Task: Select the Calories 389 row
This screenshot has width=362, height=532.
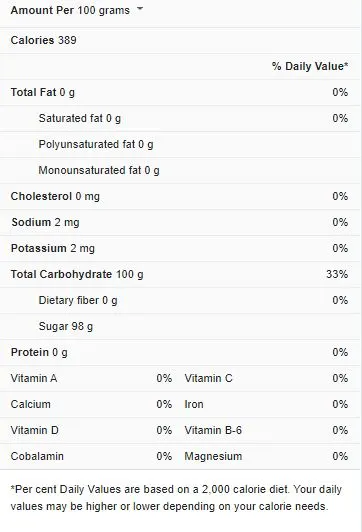Action: [180, 40]
